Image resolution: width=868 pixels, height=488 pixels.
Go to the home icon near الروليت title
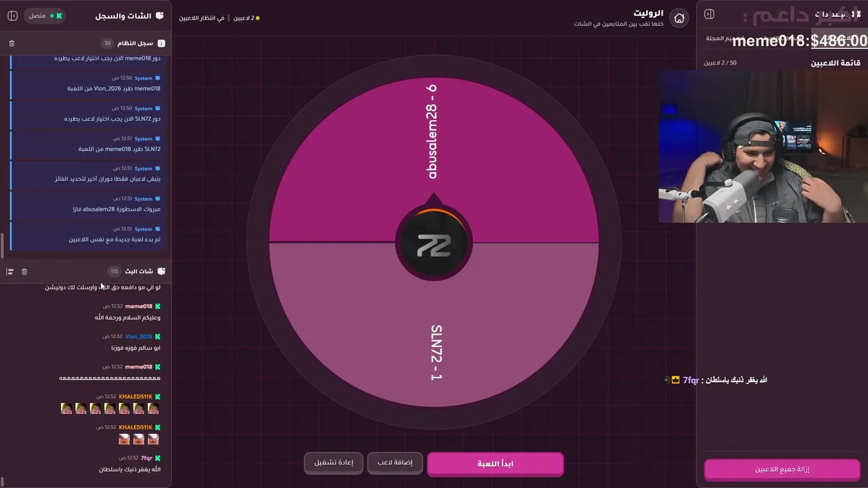coord(679,18)
